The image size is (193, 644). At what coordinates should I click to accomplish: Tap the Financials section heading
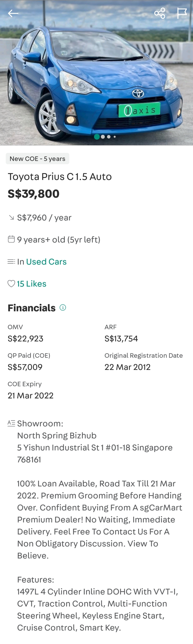point(32,308)
